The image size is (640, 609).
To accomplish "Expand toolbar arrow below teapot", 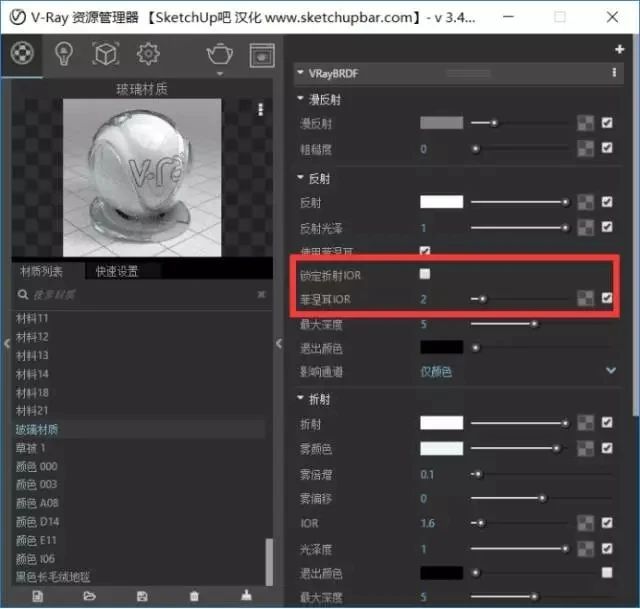I will click(220, 74).
